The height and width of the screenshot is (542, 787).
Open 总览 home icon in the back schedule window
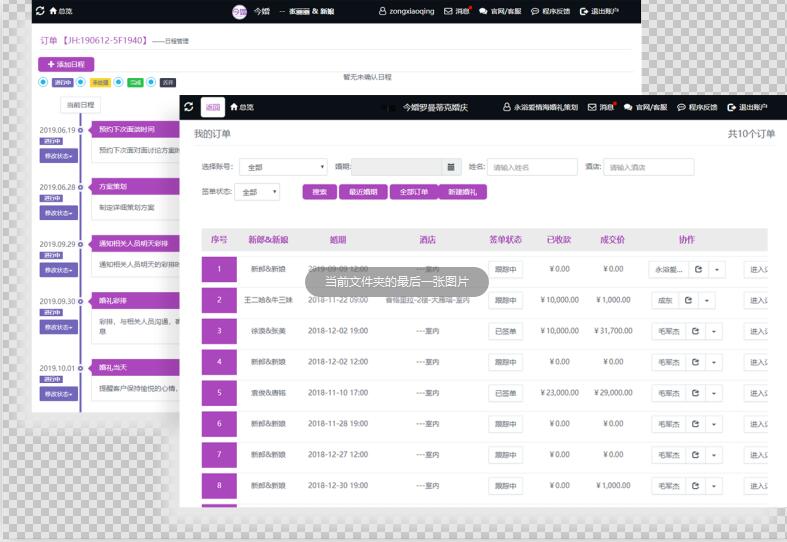pos(53,11)
